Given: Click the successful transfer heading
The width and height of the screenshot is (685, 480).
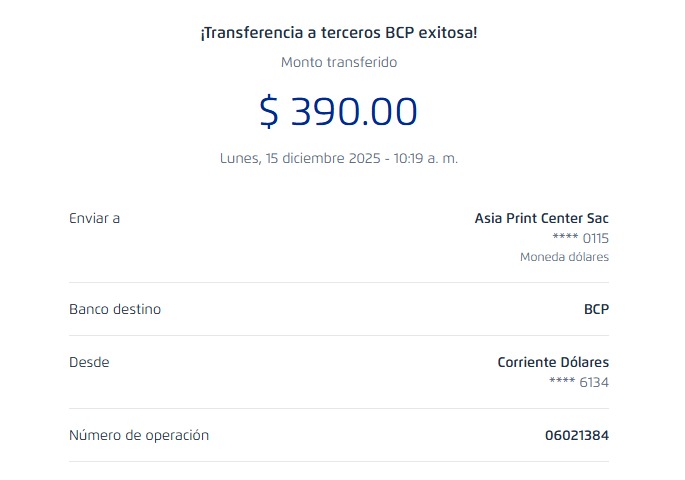Looking at the screenshot, I should tap(339, 33).
